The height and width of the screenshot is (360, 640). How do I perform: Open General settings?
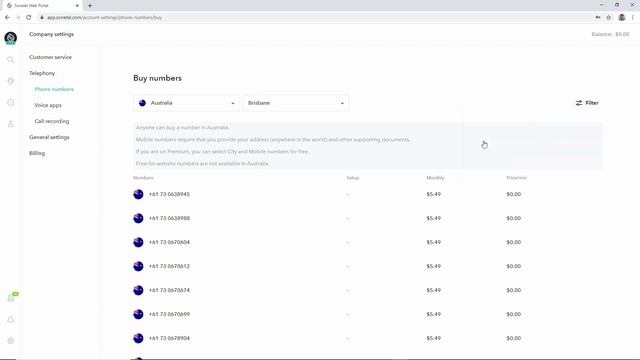pos(49,137)
